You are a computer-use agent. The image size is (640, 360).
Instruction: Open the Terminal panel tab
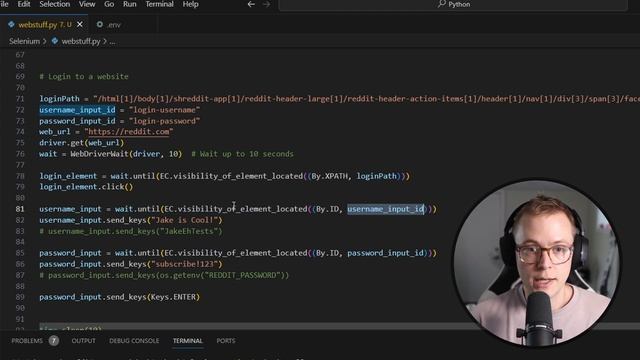click(187, 340)
